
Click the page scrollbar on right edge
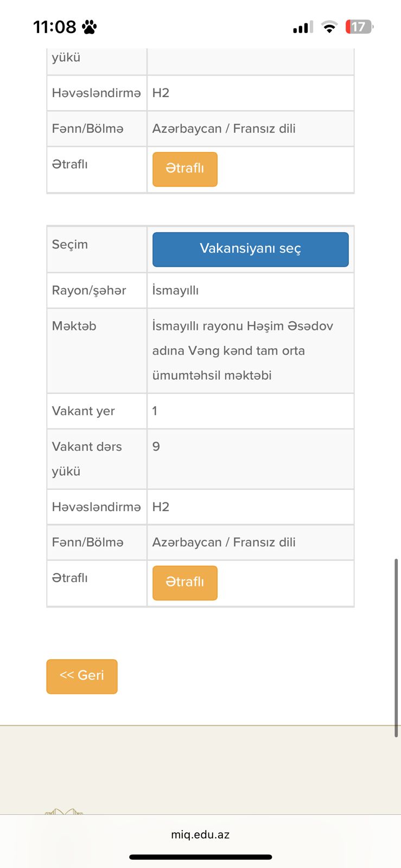[x=396, y=647]
